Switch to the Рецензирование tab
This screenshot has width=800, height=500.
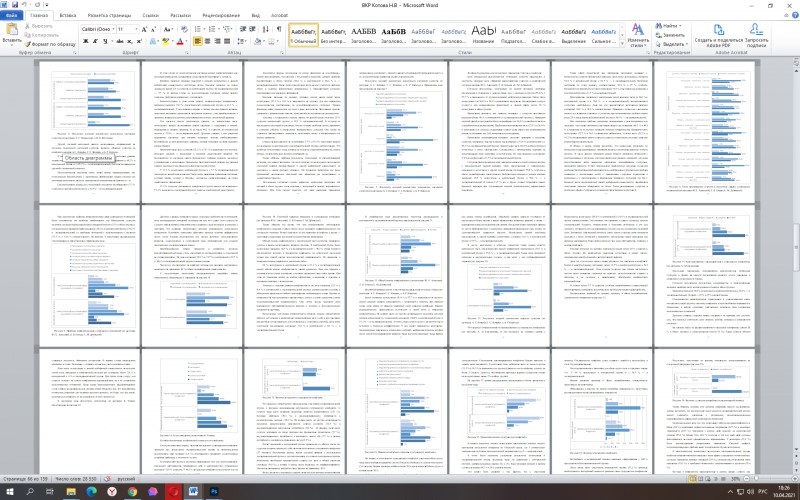point(221,16)
